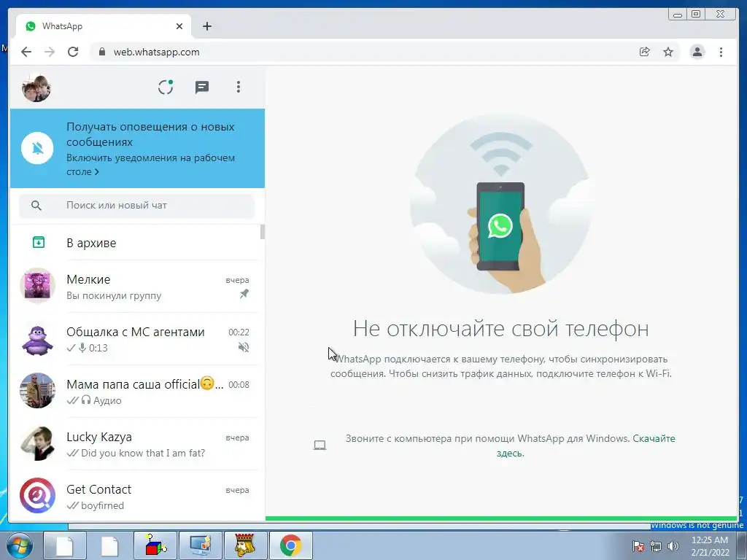Viewport: 747px width, 560px height.
Task: Click the muted bell notification icon
Action: (x=38, y=148)
